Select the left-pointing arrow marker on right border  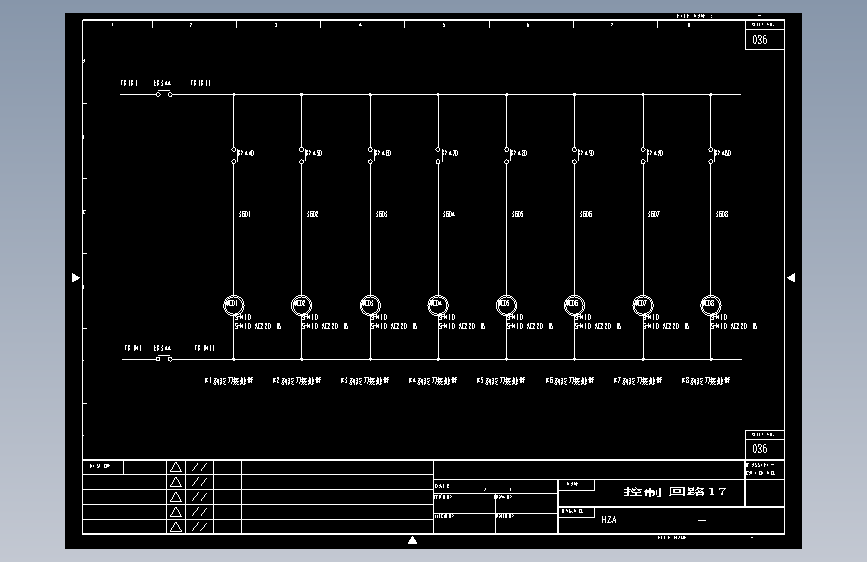791,278
